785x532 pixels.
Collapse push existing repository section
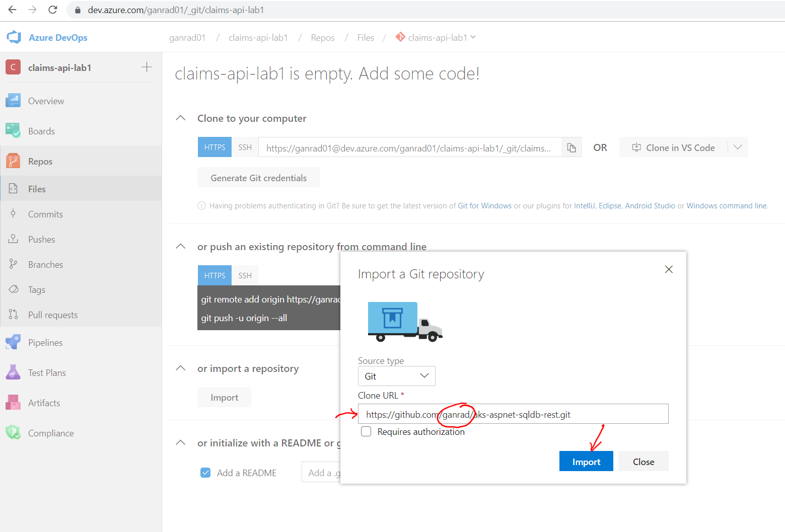[180, 246]
